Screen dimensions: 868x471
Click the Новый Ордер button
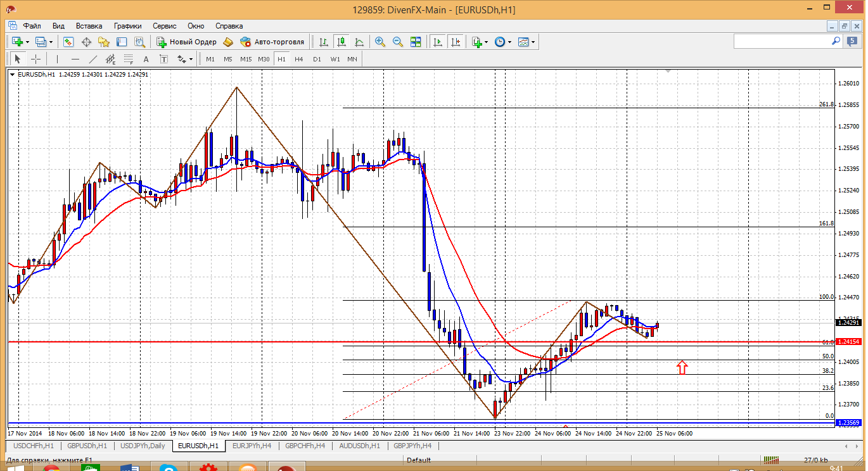186,42
